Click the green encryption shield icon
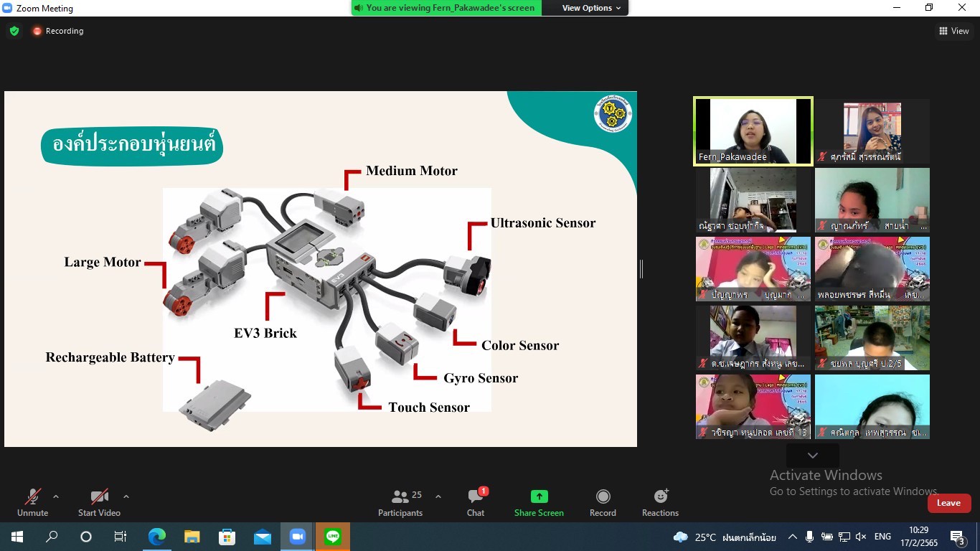The width and height of the screenshot is (980, 551). (14, 31)
